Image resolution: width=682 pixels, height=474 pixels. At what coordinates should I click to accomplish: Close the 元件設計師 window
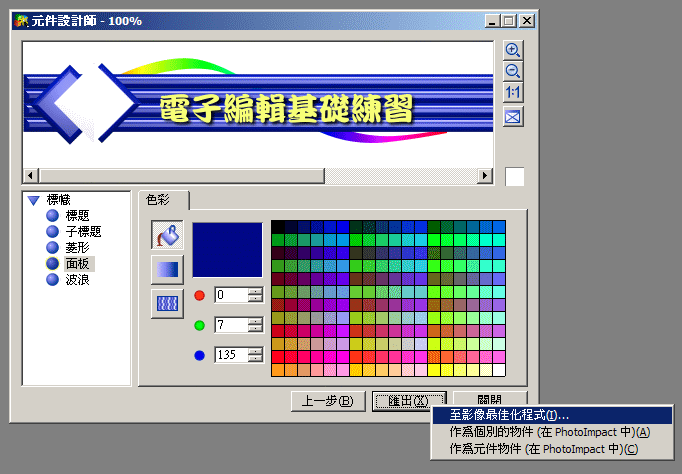point(527,21)
